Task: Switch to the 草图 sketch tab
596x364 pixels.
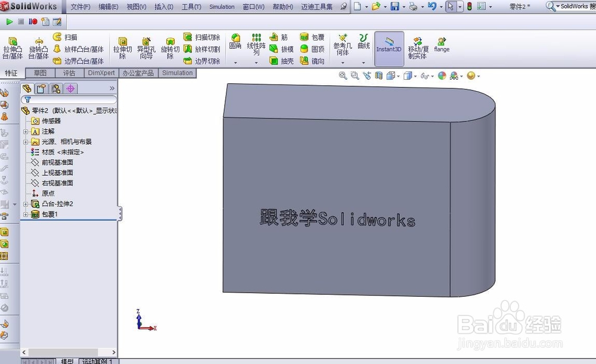Action: tap(41, 73)
